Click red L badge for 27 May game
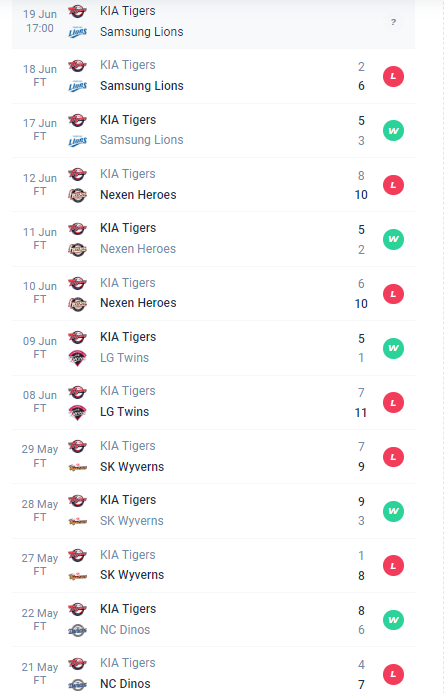The height and width of the screenshot is (693, 444). pos(393,566)
